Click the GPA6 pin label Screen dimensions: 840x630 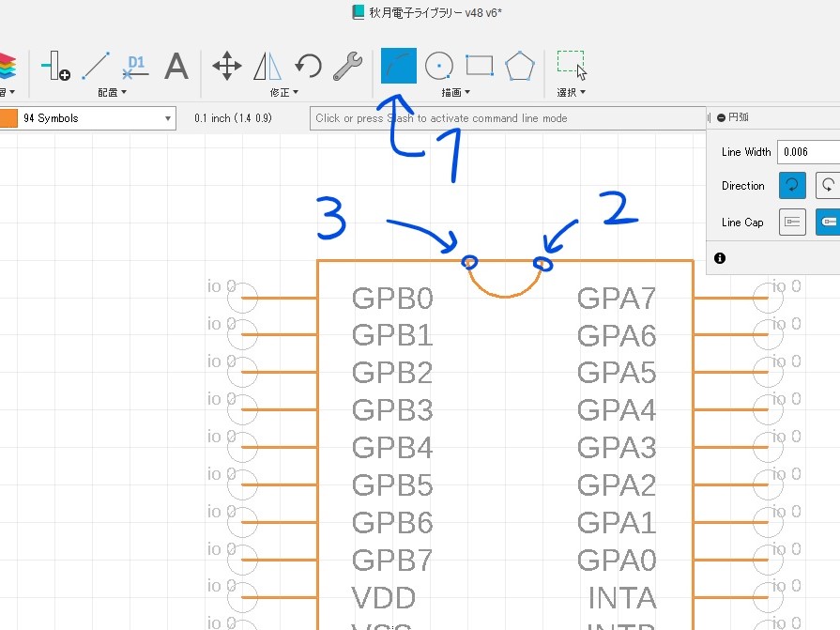[616, 335]
